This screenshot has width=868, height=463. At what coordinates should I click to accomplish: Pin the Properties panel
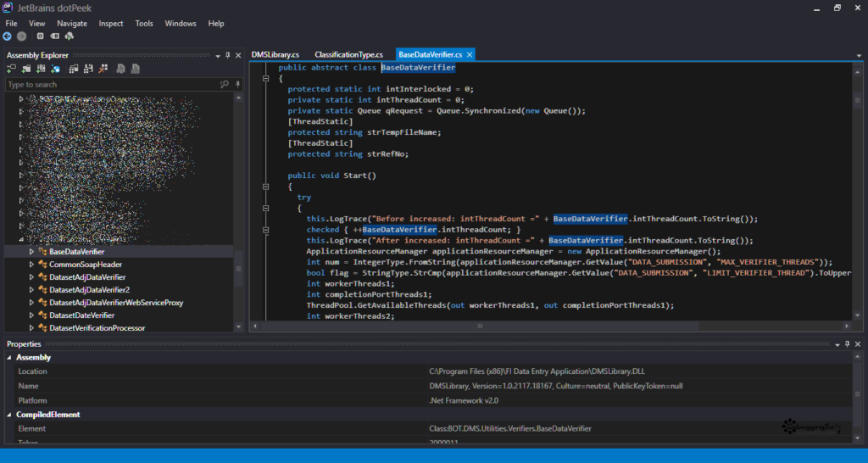tap(847, 344)
